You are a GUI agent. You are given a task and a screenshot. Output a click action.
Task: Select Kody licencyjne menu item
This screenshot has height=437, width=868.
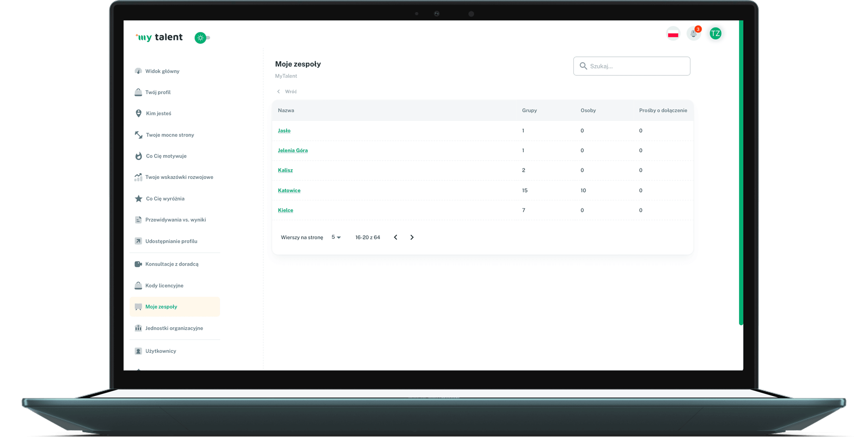164,285
